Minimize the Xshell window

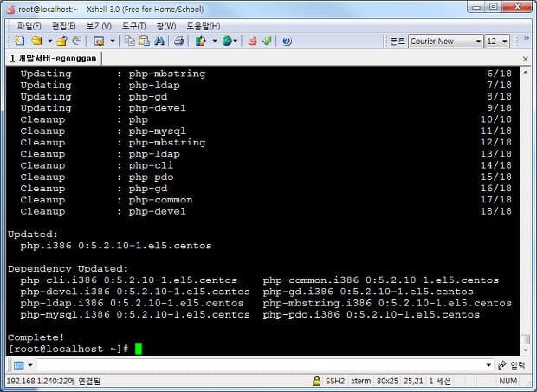tap(476, 7)
